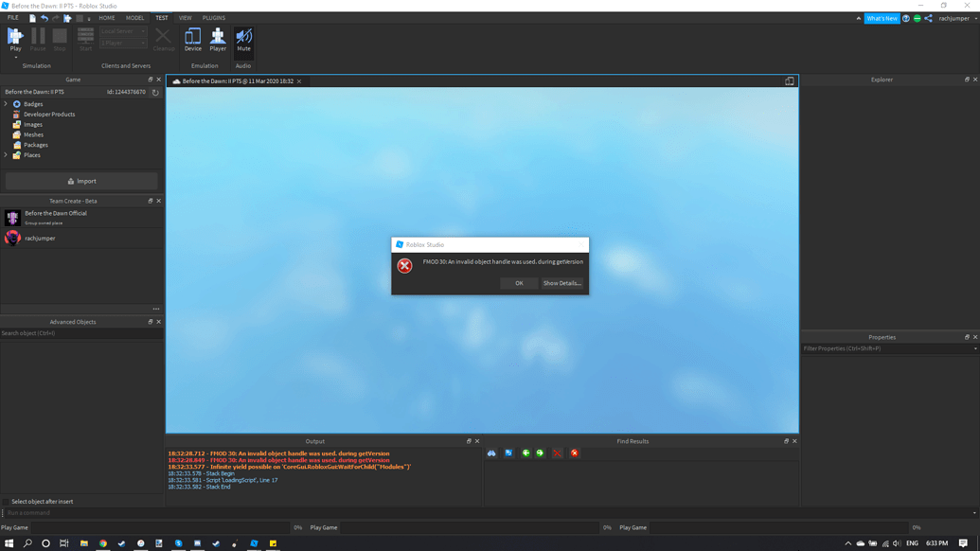Click the green forward arrow in Find Results

click(540, 453)
